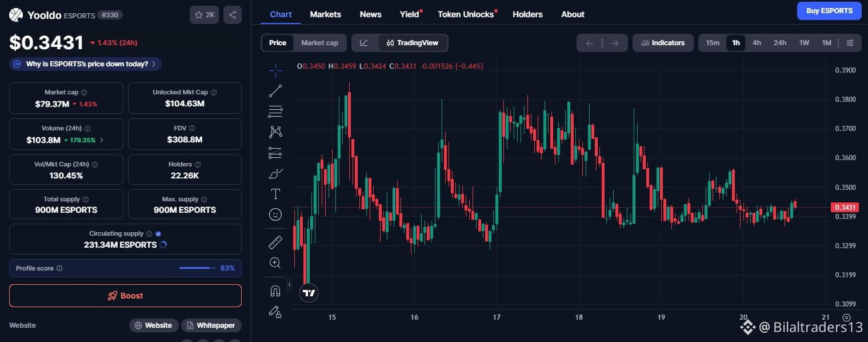Open the Yield tab
Viewport: 868px width, 342px height.
pos(410,14)
